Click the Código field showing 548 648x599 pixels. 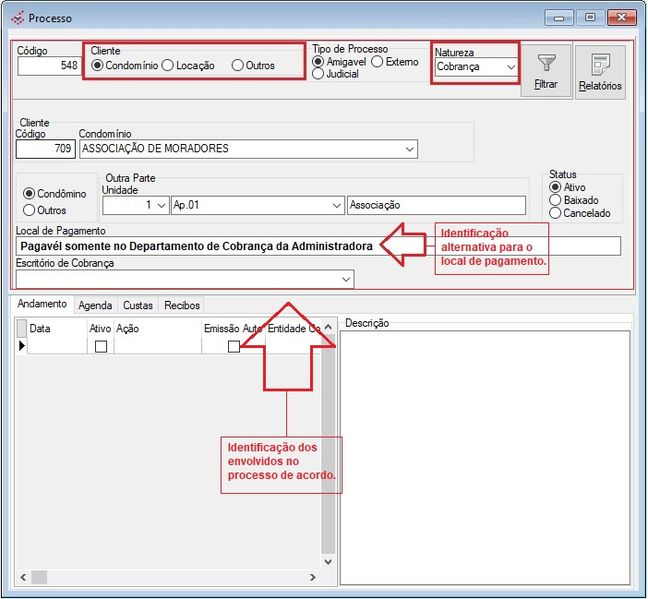(x=48, y=67)
